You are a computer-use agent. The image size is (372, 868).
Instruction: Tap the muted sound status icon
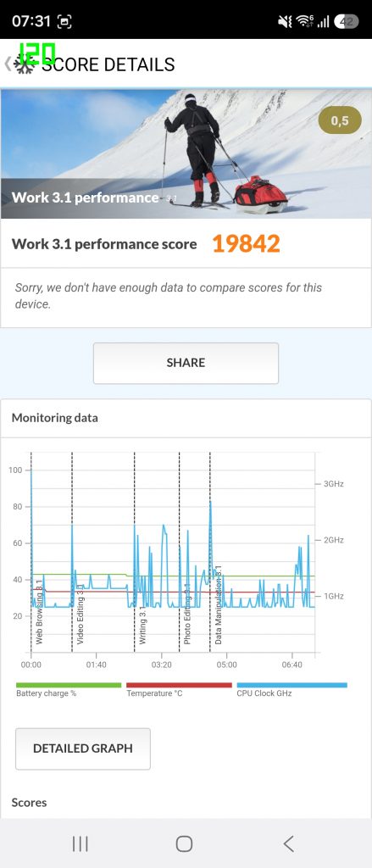(285, 21)
